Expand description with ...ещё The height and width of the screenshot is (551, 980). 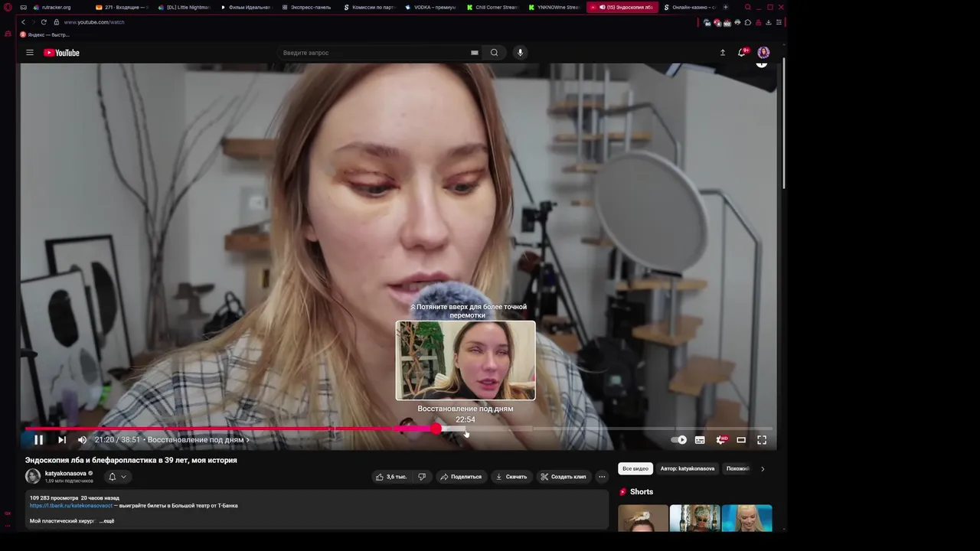(x=106, y=521)
